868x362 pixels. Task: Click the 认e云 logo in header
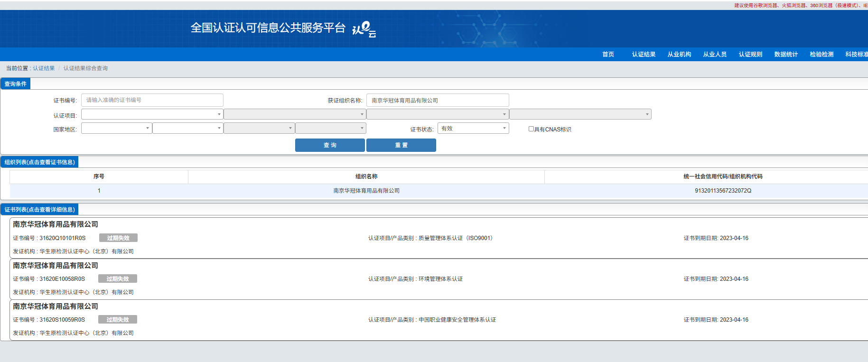coord(364,29)
